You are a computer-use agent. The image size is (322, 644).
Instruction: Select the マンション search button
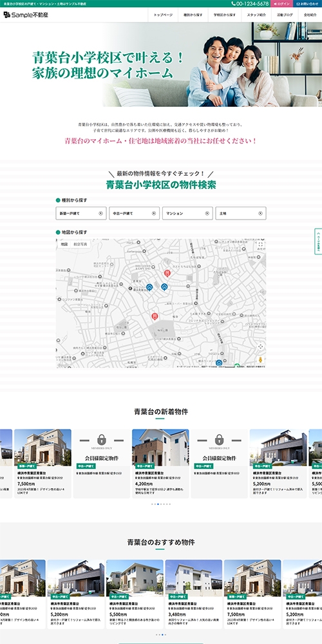click(187, 213)
